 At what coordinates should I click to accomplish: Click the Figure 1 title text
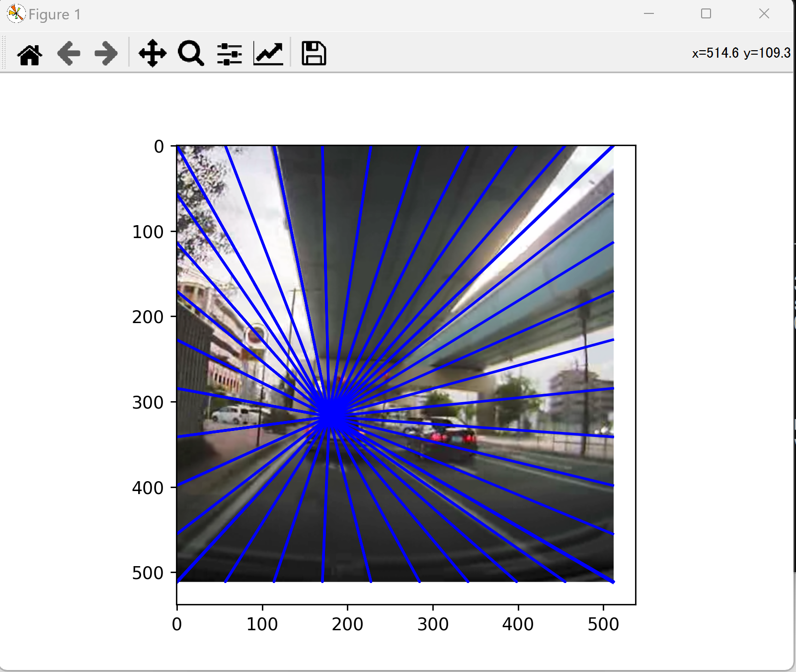click(x=55, y=14)
